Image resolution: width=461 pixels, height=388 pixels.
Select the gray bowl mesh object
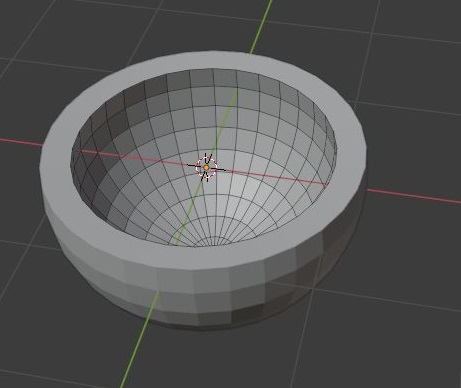[x=203, y=190]
